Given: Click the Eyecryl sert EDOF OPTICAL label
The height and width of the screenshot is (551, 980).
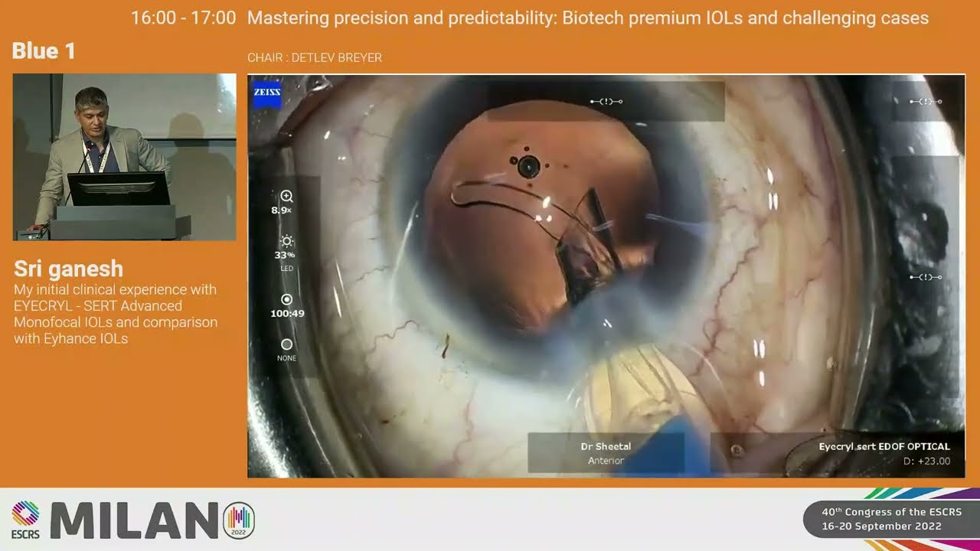Looking at the screenshot, I should 884,446.
